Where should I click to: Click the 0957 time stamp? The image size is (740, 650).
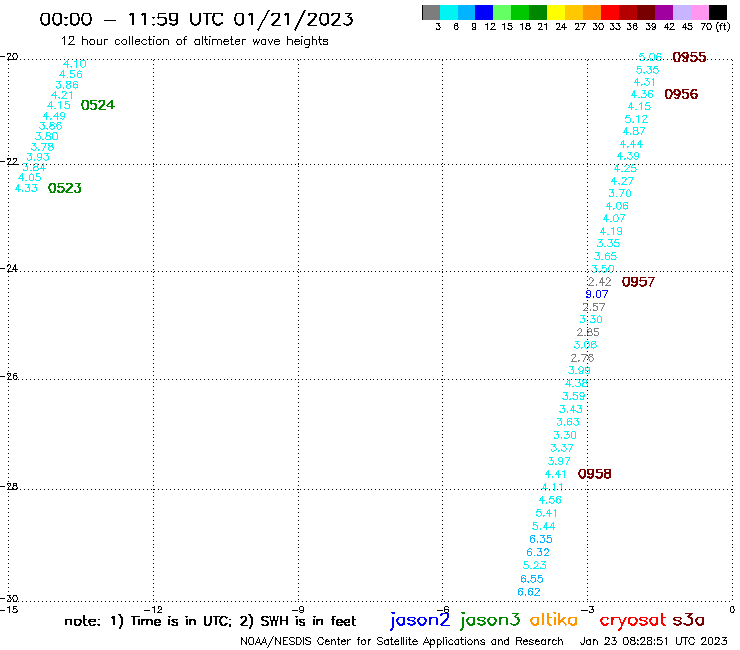[x=638, y=282]
